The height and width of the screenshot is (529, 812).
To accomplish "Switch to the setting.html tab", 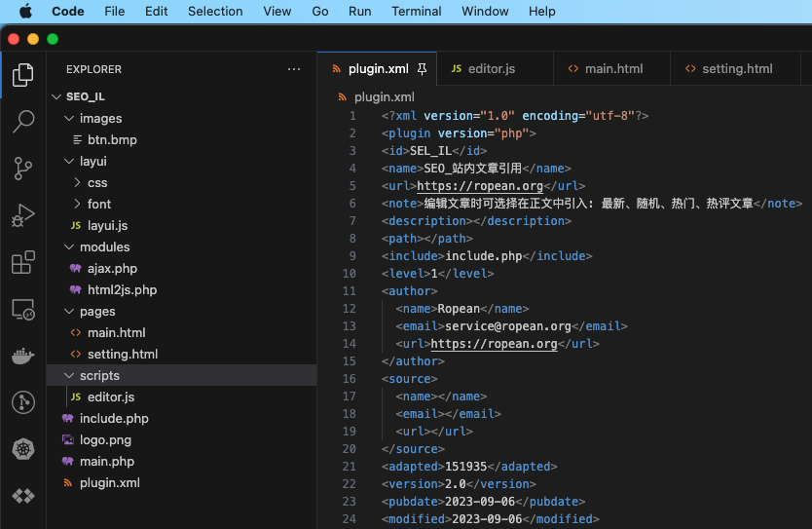I will pyautogui.click(x=736, y=69).
